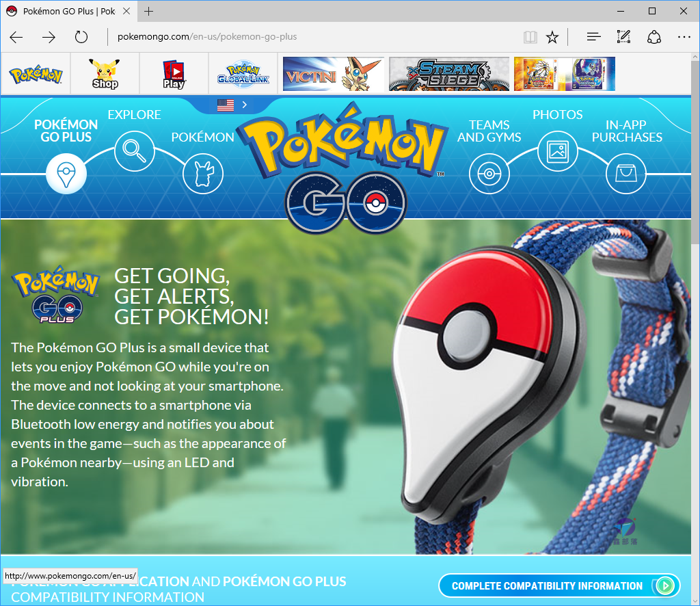Click the heading "GET GOING, GET ALERTS, GET POKÉMON!"
700x606 pixels.
click(192, 297)
